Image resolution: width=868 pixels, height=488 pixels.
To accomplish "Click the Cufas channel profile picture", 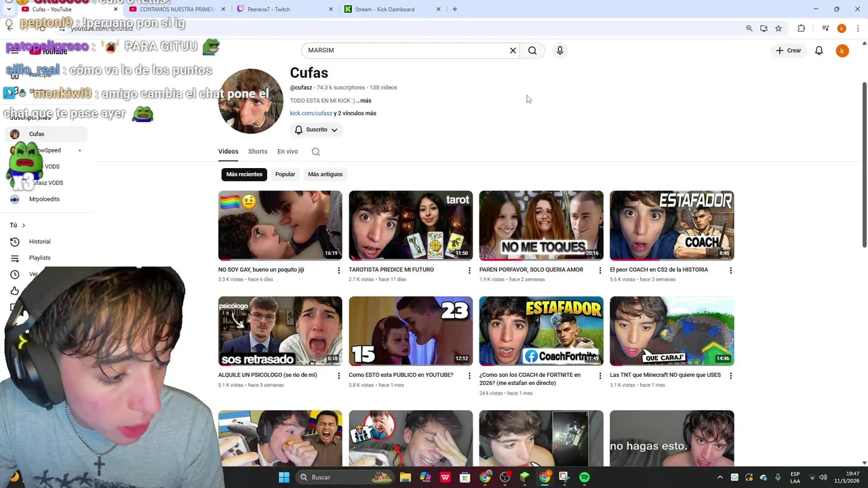I will (x=251, y=101).
